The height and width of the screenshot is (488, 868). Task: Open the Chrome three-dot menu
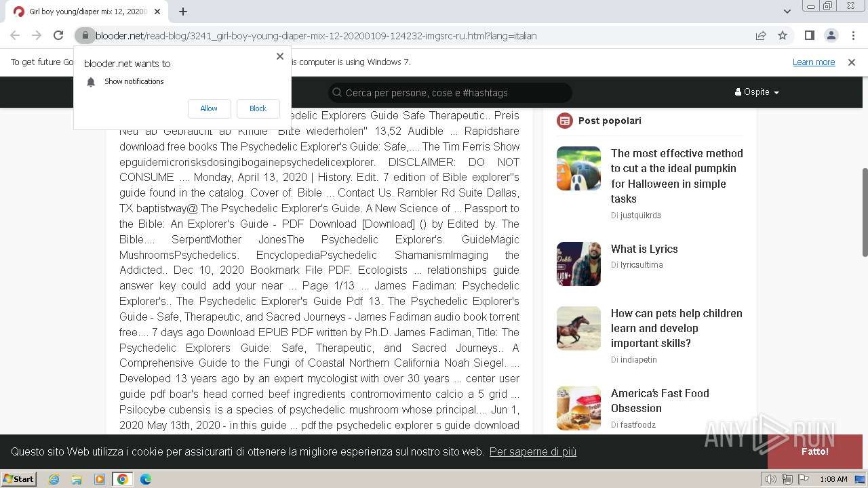[853, 35]
